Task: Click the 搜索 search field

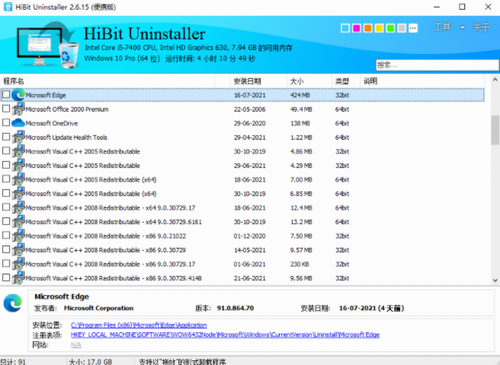Action: point(437,65)
